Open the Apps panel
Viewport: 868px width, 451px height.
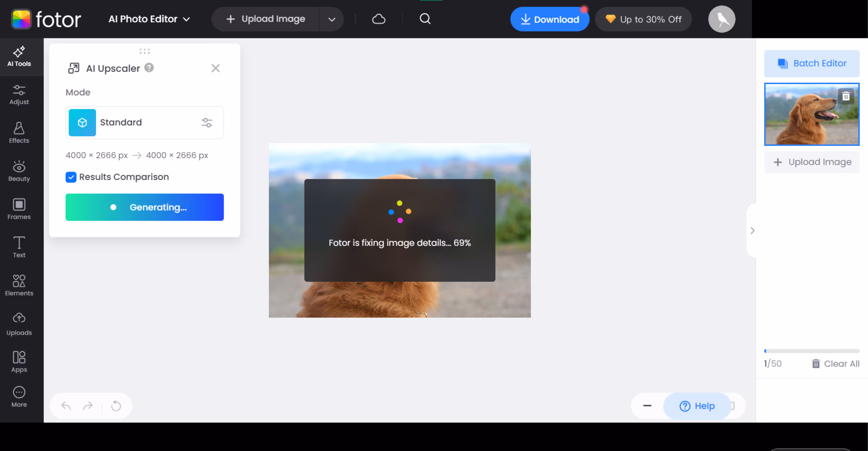pos(19,362)
